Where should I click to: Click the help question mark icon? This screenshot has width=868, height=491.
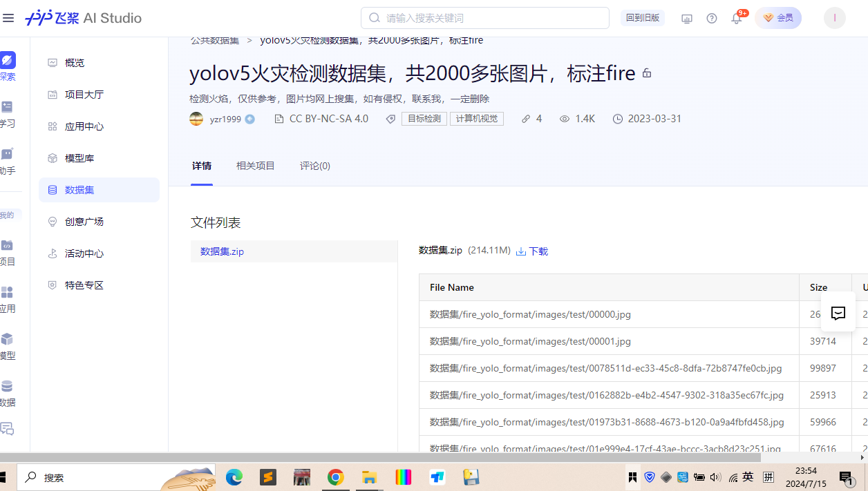pyautogui.click(x=712, y=19)
